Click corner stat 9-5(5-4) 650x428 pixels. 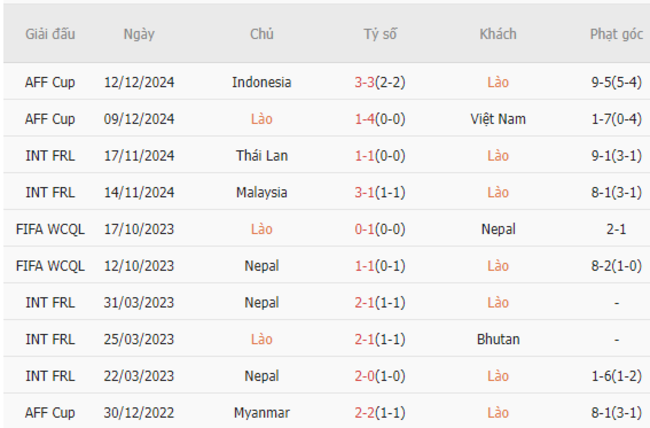(x=616, y=82)
